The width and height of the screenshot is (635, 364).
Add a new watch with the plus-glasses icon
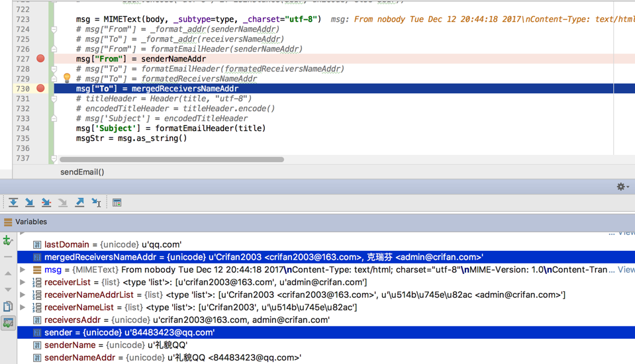[8, 240]
